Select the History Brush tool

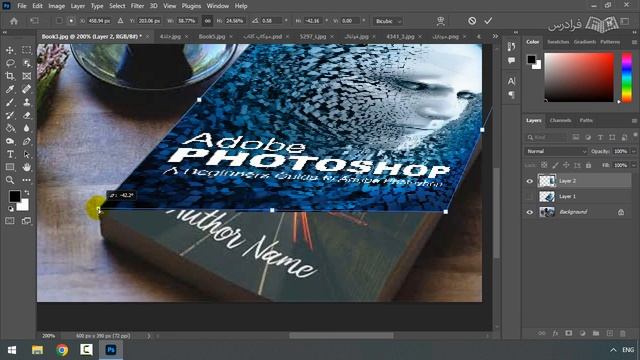pyautogui.click(x=10, y=115)
